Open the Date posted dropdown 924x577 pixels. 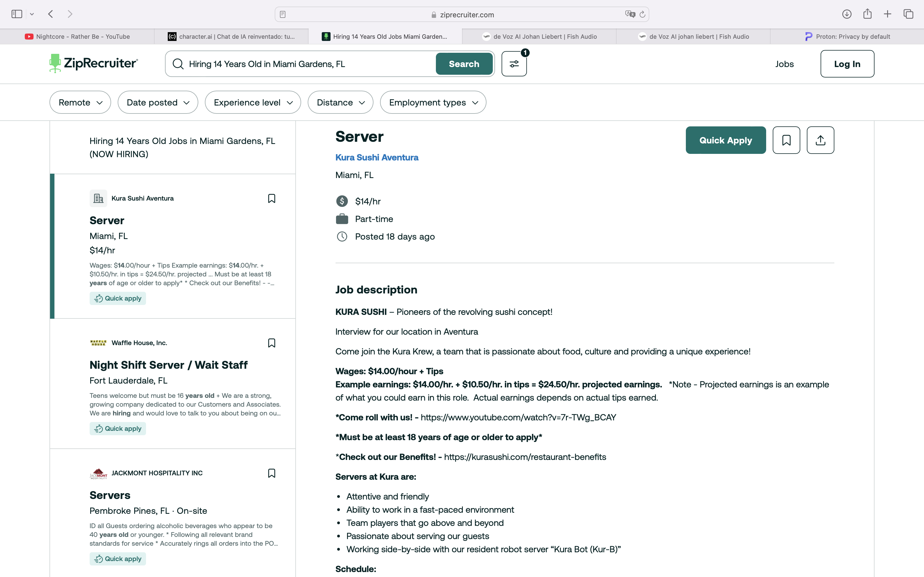[x=158, y=102]
